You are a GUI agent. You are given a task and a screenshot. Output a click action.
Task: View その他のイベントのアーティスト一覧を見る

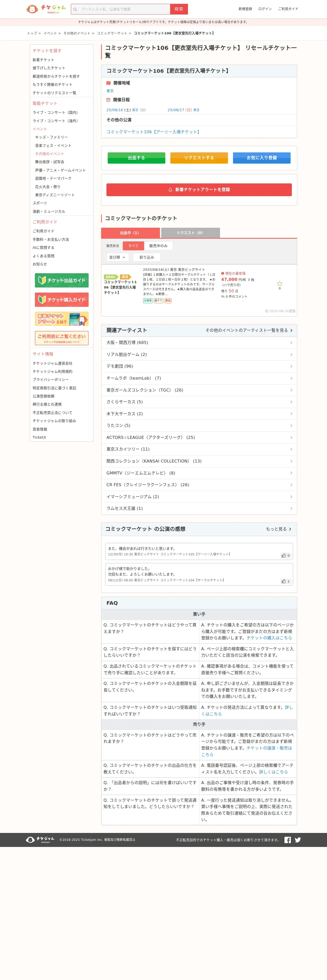coord(249,330)
